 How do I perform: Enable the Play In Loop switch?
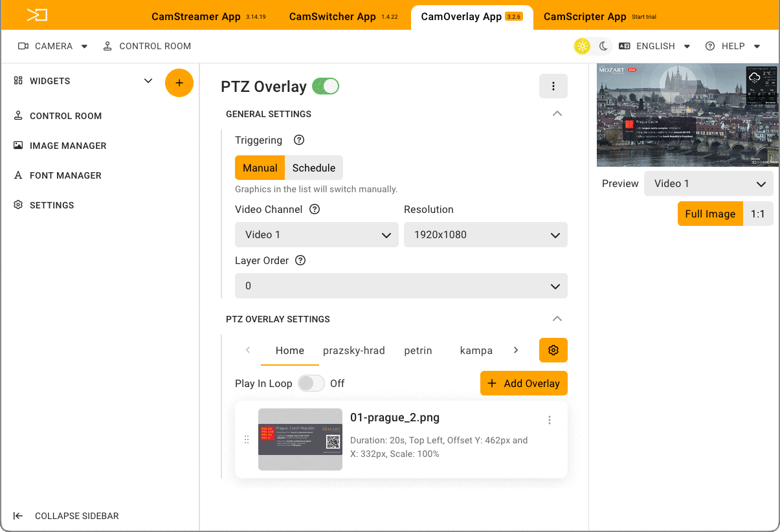[311, 383]
